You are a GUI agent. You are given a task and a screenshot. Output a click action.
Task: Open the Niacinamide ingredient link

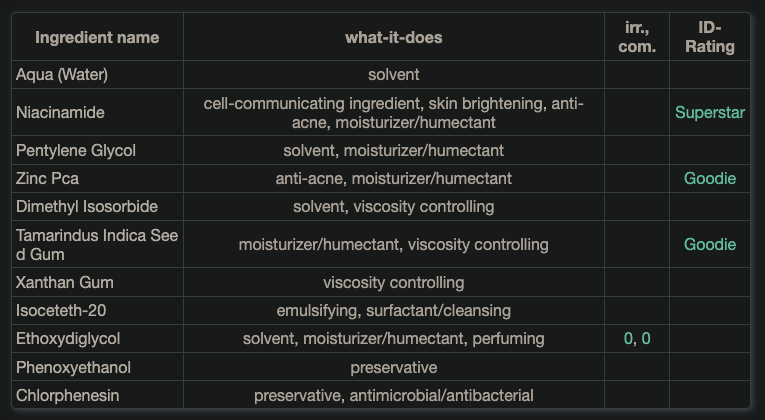tap(60, 113)
